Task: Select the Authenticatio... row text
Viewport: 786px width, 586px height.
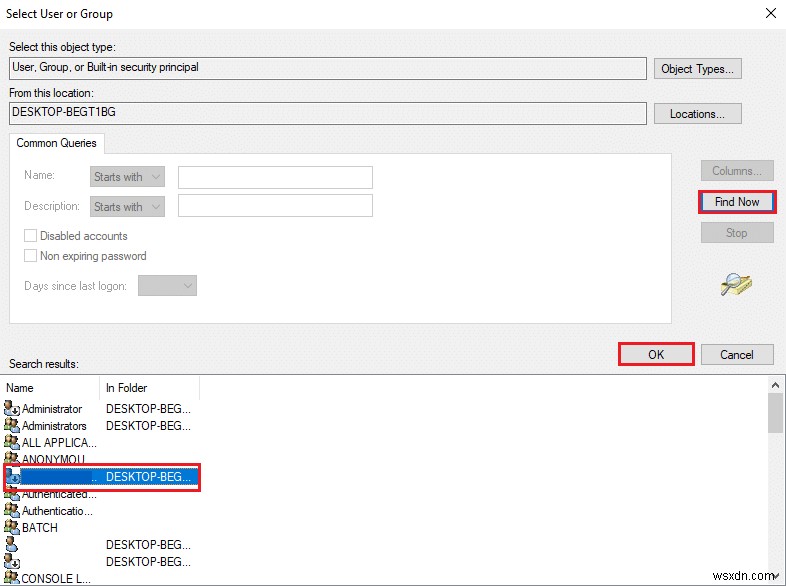Action: click(x=57, y=511)
